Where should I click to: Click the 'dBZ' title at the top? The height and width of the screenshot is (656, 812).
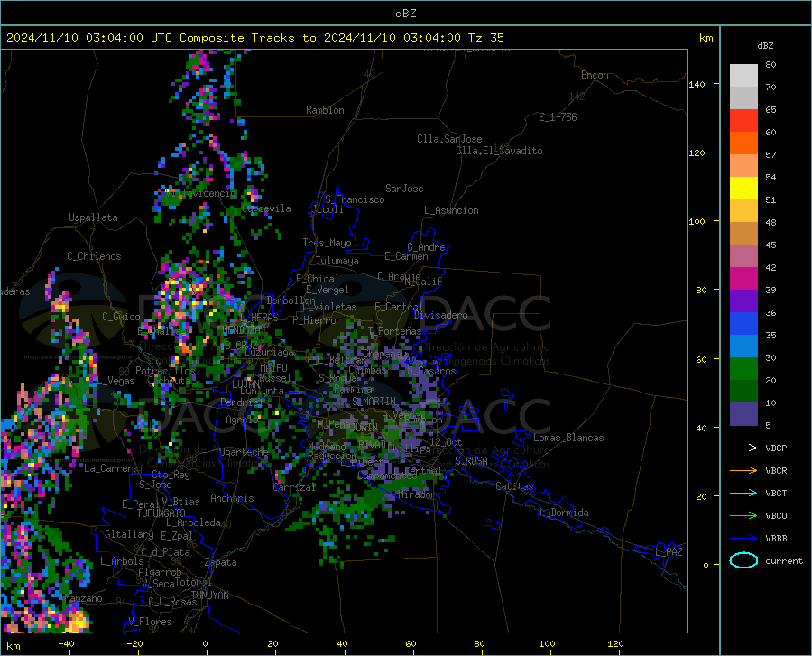click(x=405, y=14)
